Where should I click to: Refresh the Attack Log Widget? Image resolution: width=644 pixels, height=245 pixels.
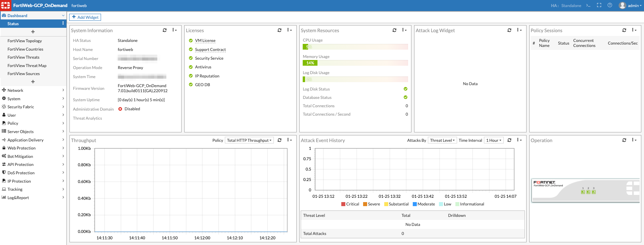509,30
